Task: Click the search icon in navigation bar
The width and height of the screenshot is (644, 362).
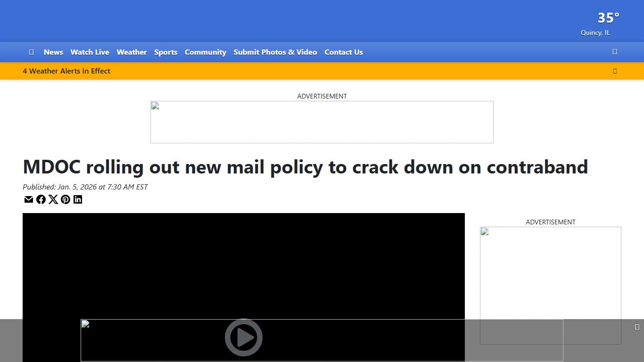Action: 614,52
